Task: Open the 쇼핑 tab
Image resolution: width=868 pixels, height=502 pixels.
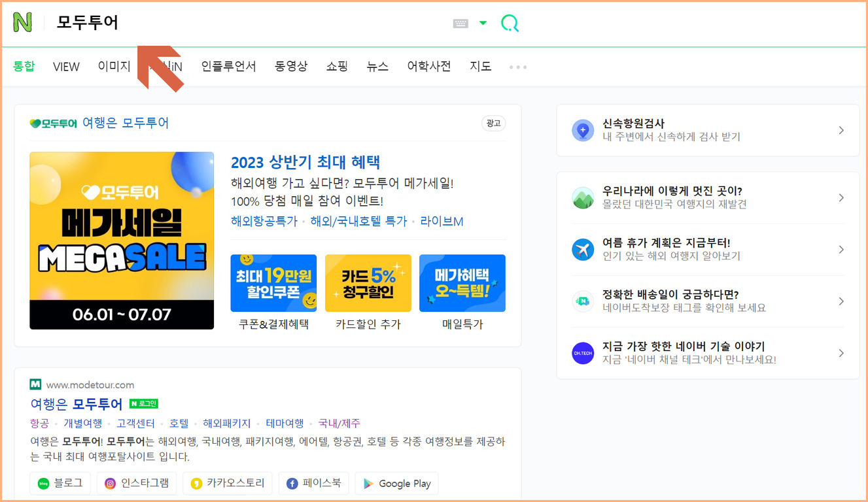Action: point(337,67)
